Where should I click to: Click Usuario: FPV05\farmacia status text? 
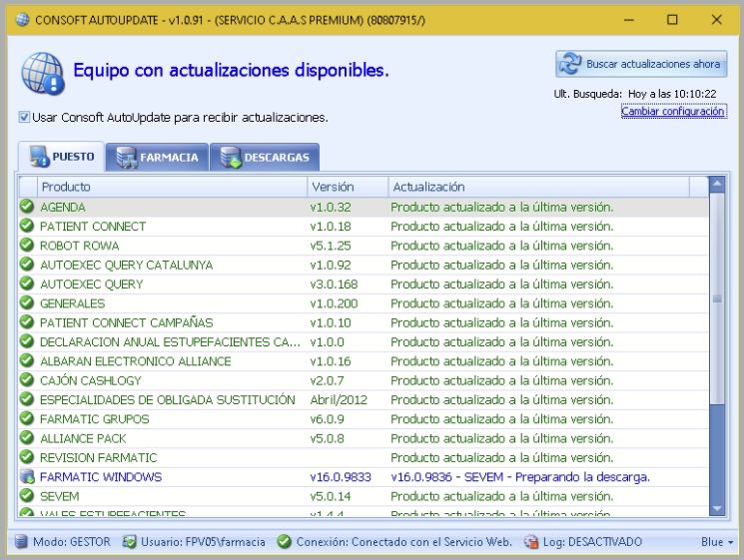203,541
